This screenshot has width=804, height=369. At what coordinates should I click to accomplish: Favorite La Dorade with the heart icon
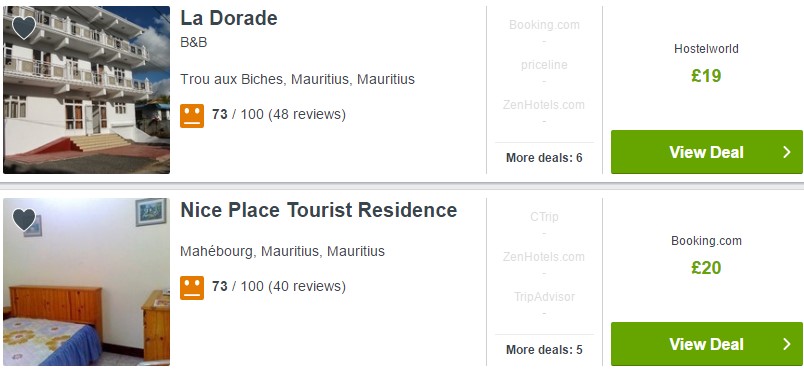(24, 28)
